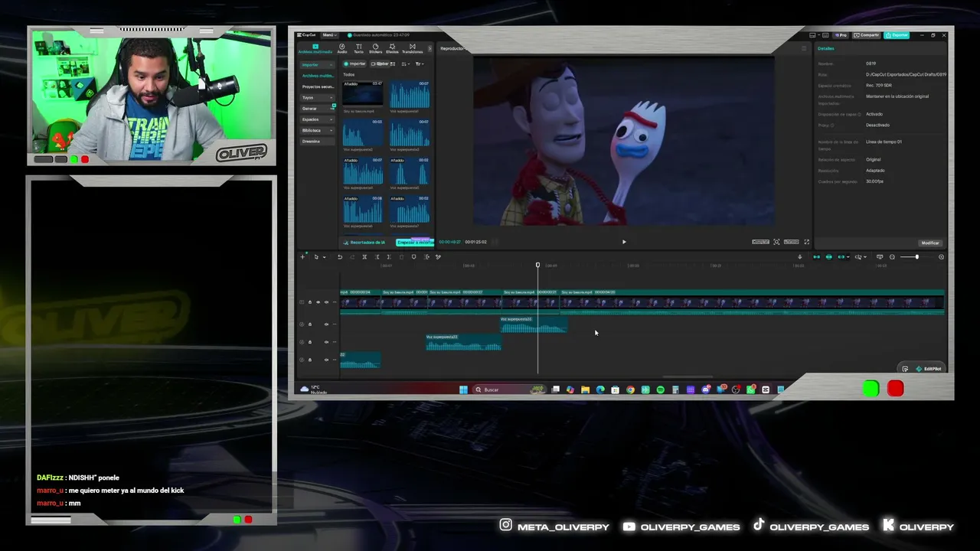Click Spotify icon in Windows taskbar
The width and height of the screenshot is (980, 551).
tap(660, 390)
